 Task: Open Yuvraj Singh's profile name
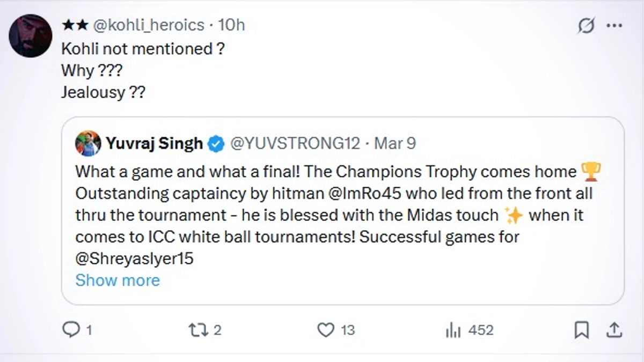coord(154,143)
